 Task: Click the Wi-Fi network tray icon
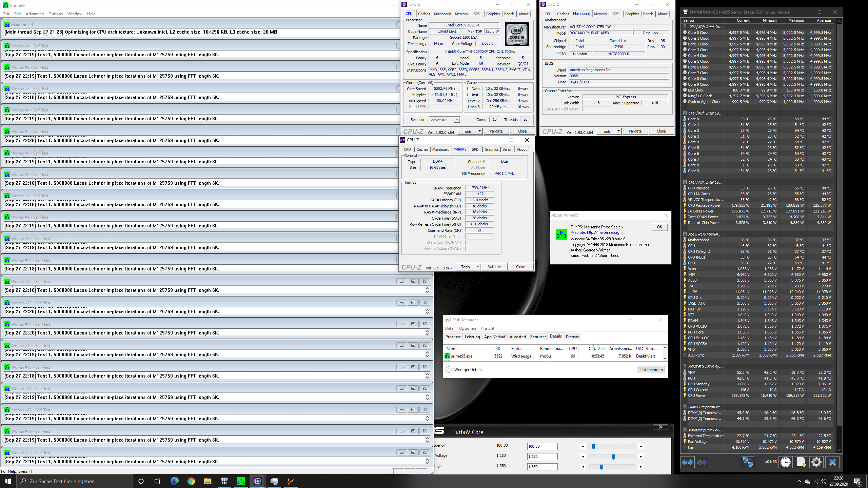[815, 482]
